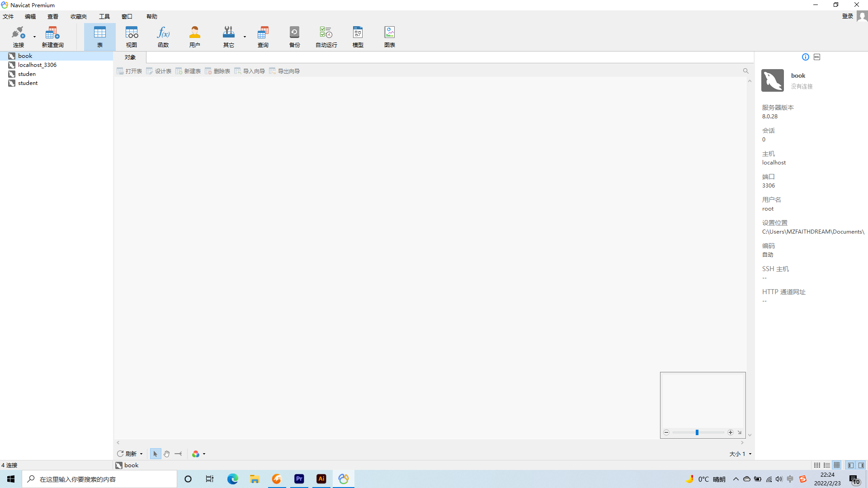868x488 pixels.
Task: Expand the 连接 (Connection) dropdown arrow
Action: pos(34,37)
